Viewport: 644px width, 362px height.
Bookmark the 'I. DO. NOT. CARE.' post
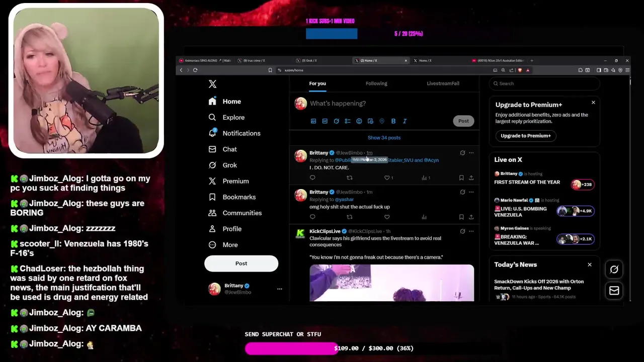[x=461, y=177]
